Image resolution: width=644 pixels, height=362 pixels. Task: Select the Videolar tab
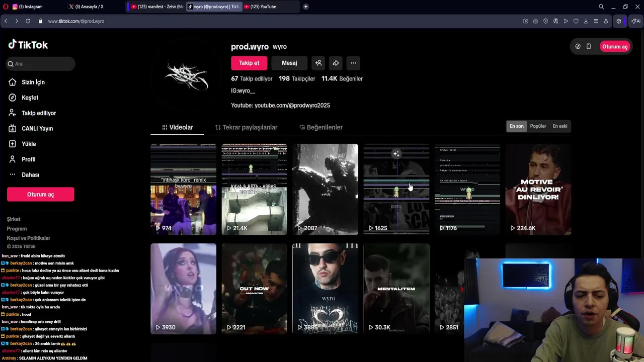177,127
